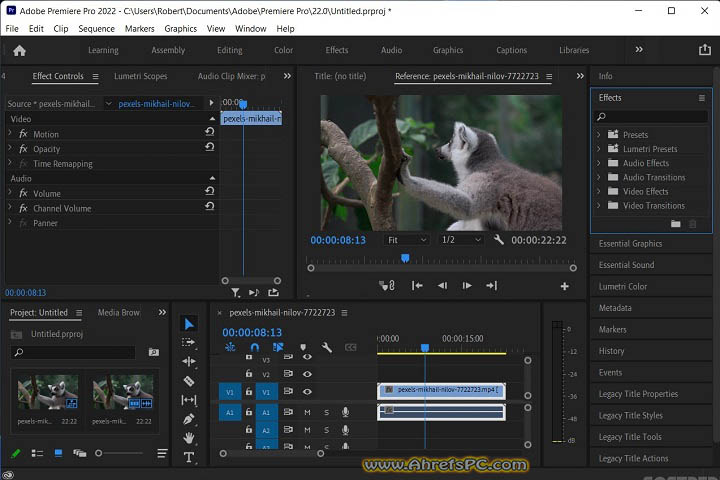
Task: Expand the Video Effects bin
Action: click(x=598, y=191)
